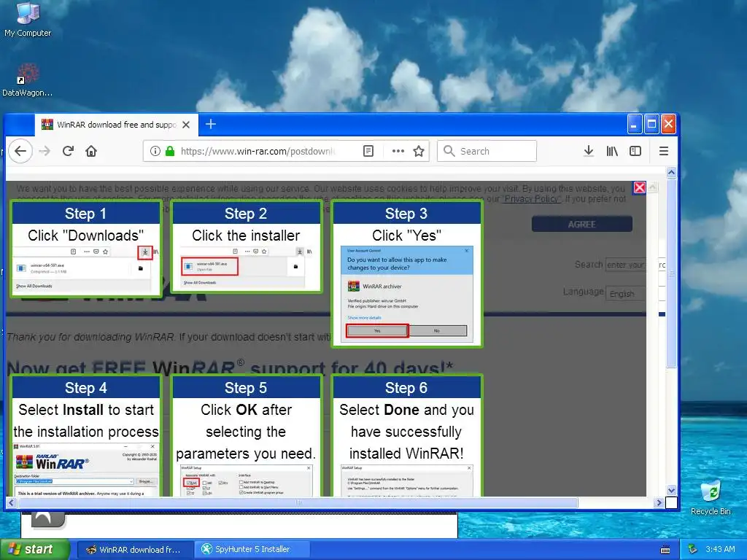This screenshot has height=560, width=747.
Task: Click the Firefox Search box
Action: [487, 151]
